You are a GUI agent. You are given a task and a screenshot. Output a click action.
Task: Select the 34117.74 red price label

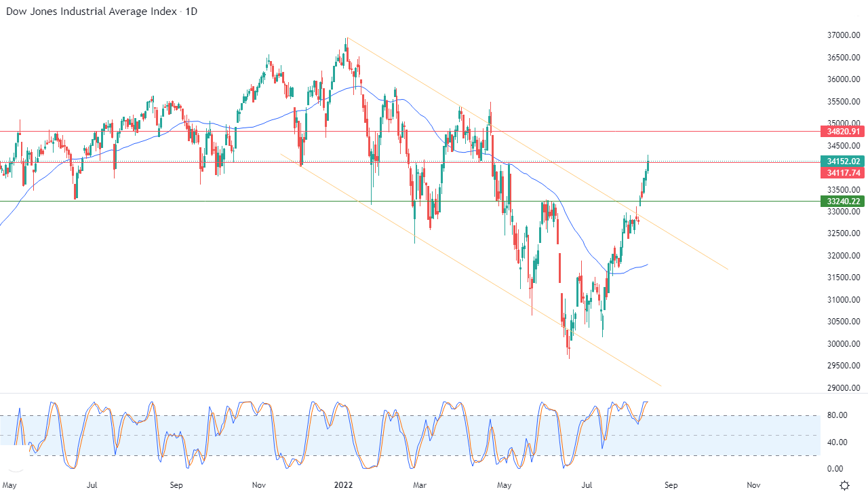(x=842, y=173)
